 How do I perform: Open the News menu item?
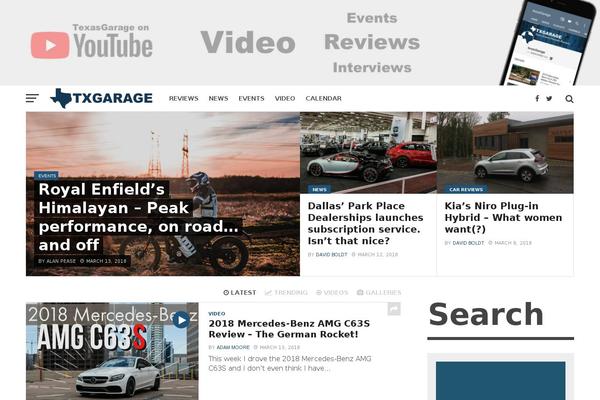pyautogui.click(x=218, y=98)
